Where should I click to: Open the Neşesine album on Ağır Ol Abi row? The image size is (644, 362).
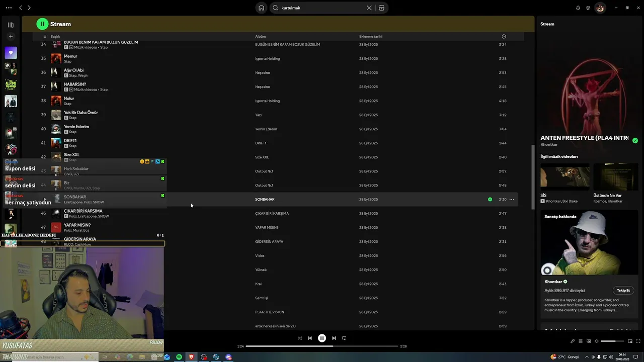263,73
